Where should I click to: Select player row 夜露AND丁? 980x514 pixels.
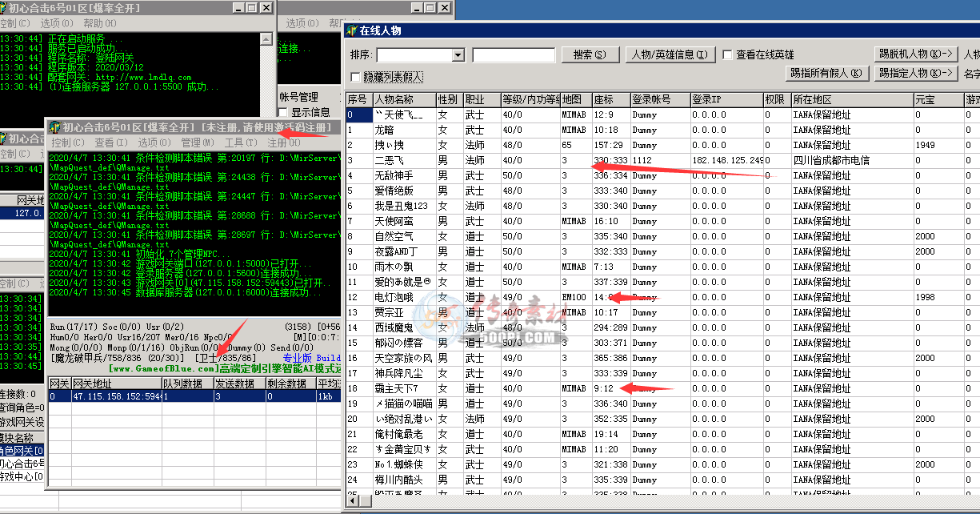point(662,251)
